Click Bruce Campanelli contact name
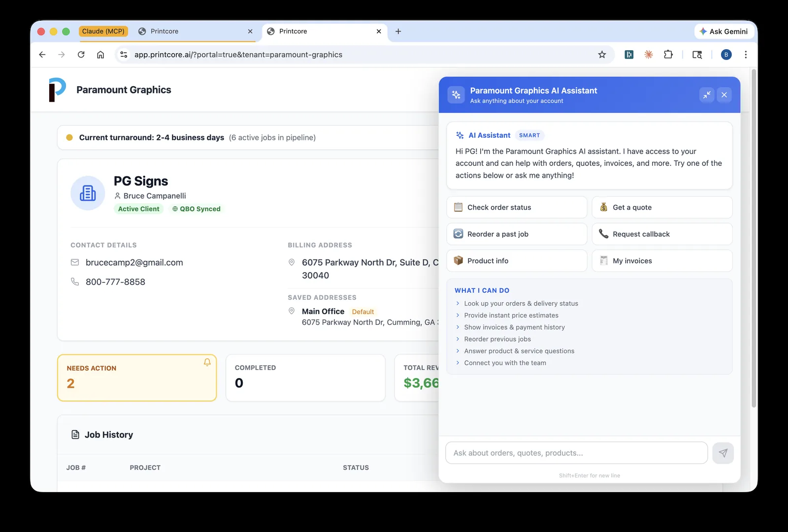 pyautogui.click(x=155, y=196)
